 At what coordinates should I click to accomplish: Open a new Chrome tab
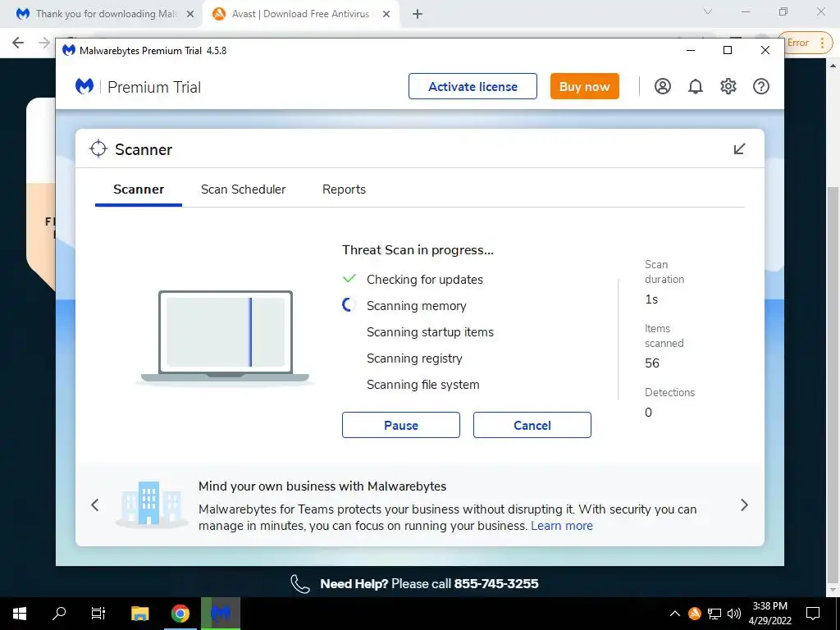418,15
